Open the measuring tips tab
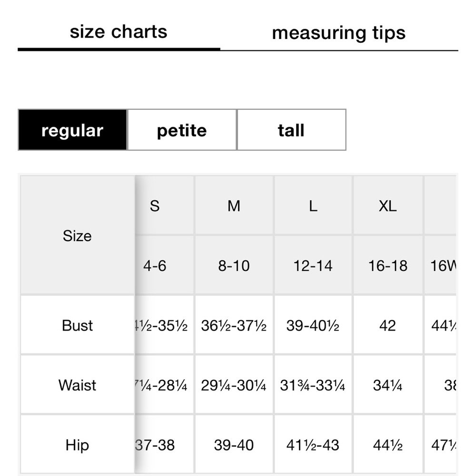 tap(339, 33)
